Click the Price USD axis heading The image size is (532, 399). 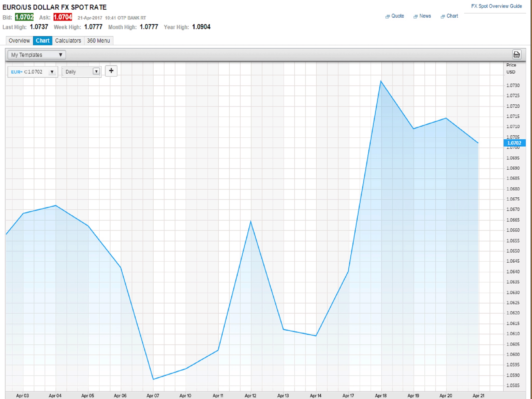point(511,68)
